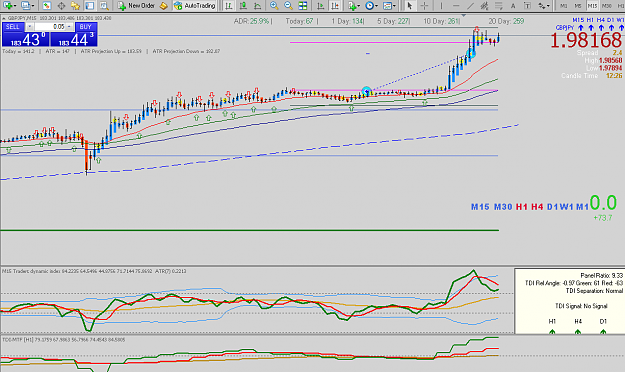Toggle the AutoTrading button

(195, 6)
